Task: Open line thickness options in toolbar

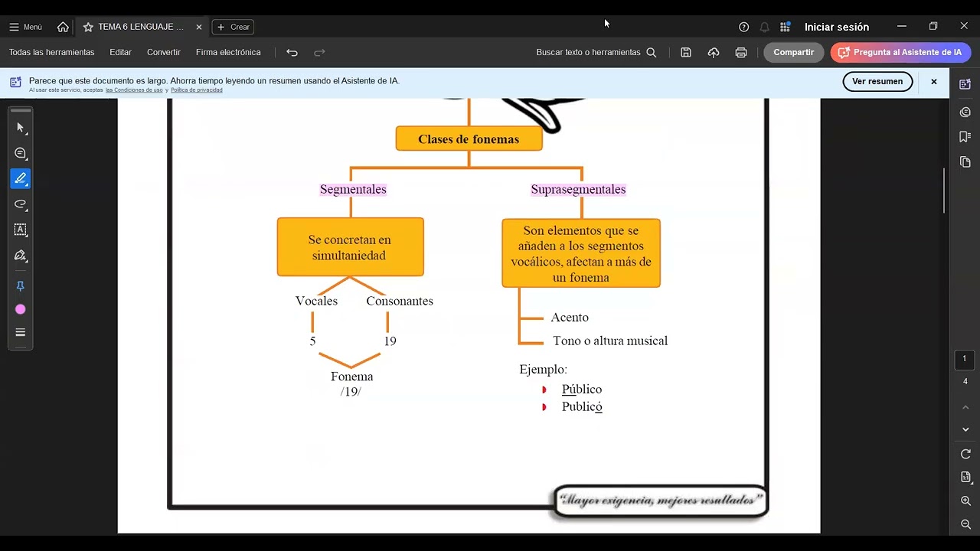Action: click(21, 332)
